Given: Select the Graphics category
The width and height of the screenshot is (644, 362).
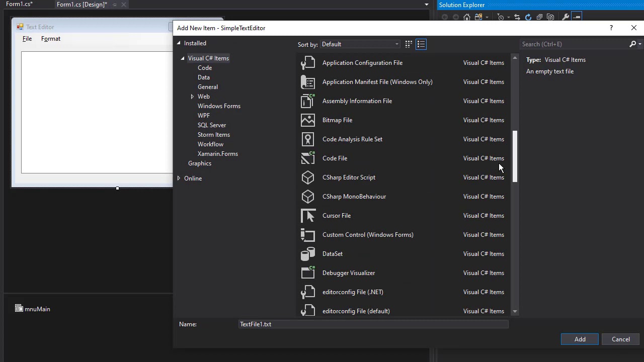Looking at the screenshot, I should coord(200,163).
